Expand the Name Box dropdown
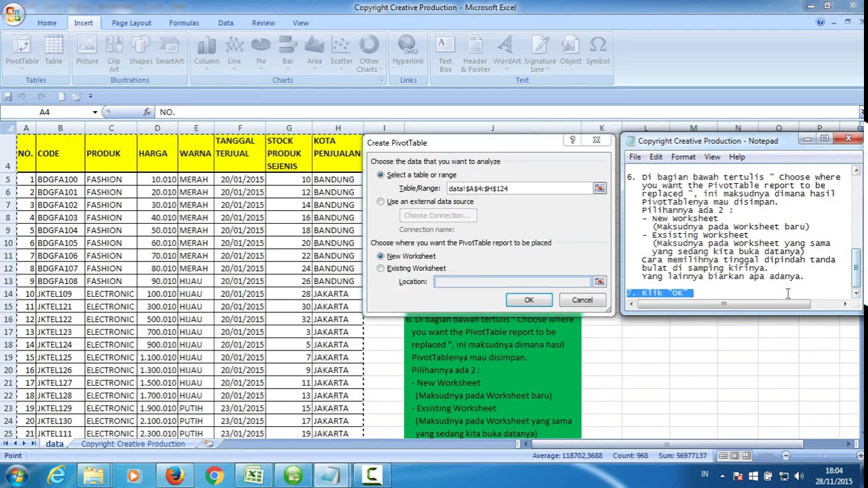Viewport: 868px width, 488px height. coord(95,112)
